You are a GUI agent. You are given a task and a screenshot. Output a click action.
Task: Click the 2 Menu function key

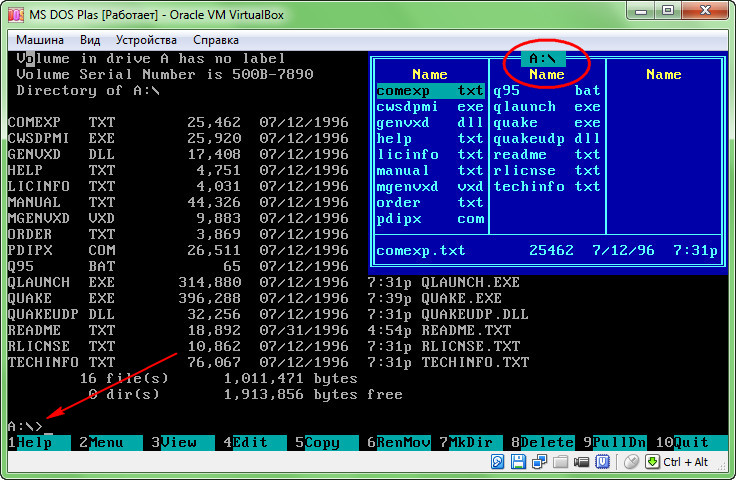tap(111, 442)
